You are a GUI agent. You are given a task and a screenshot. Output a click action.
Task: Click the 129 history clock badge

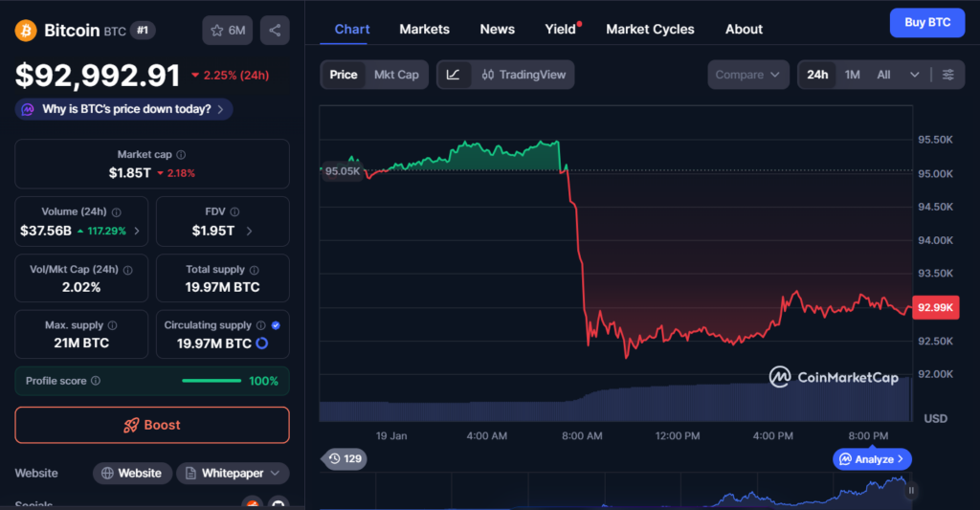[344, 459]
